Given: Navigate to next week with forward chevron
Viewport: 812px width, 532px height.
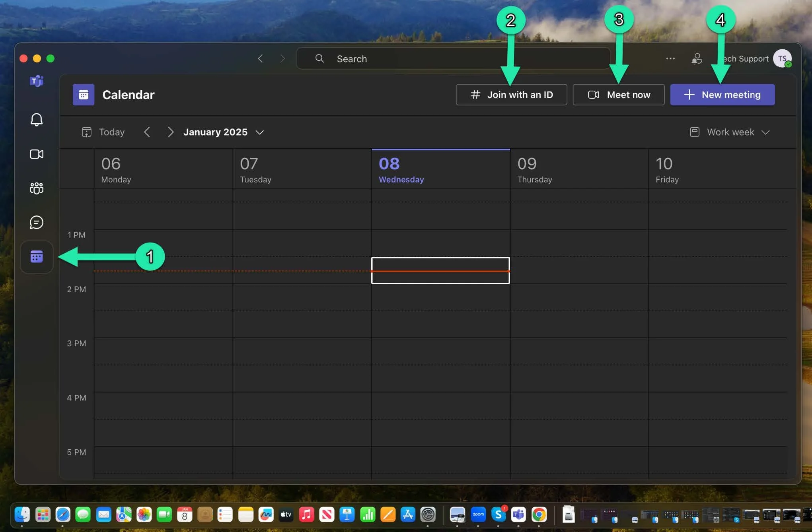Looking at the screenshot, I should click(171, 132).
